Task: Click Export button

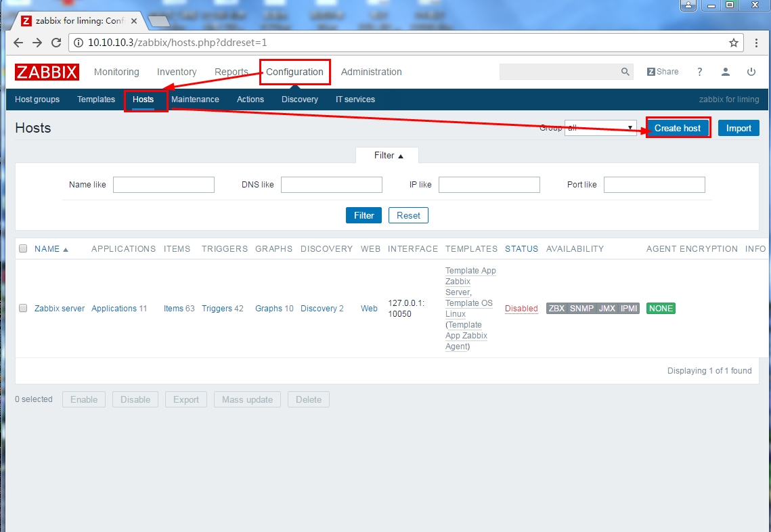Action: 186,399
